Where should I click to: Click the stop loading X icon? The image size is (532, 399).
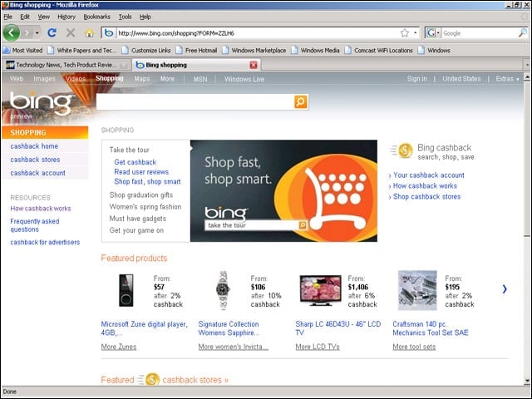(x=71, y=33)
